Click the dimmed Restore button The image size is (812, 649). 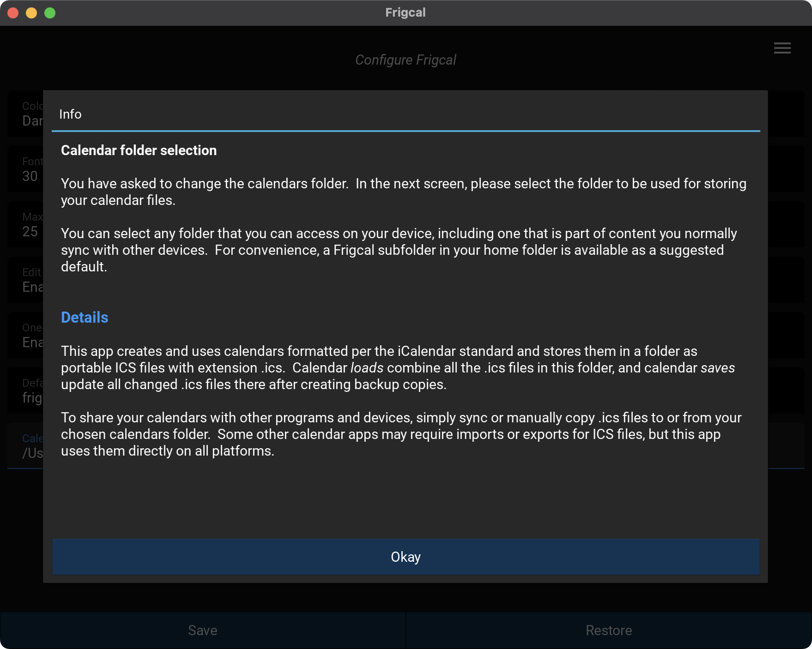pos(609,630)
